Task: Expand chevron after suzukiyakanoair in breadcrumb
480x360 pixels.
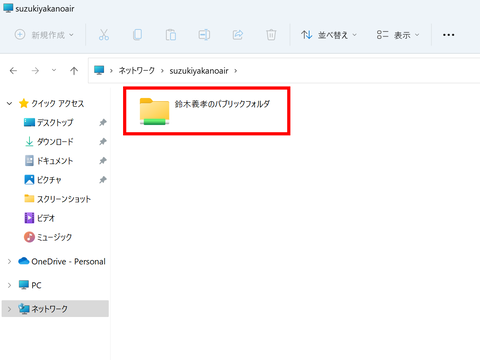Action: [x=236, y=71]
